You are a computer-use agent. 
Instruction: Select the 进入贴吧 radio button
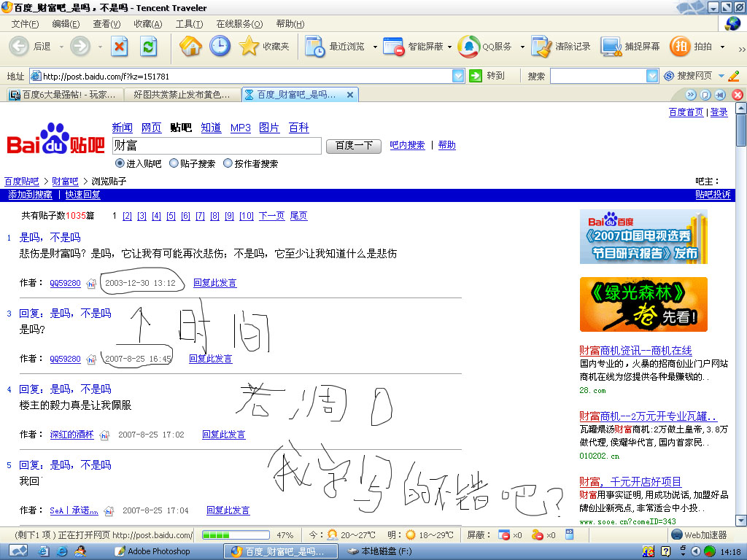click(120, 163)
